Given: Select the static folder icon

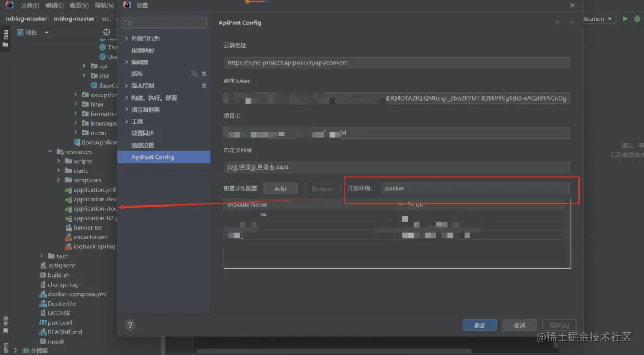Looking at the screenshot, I should click(69, 170).
